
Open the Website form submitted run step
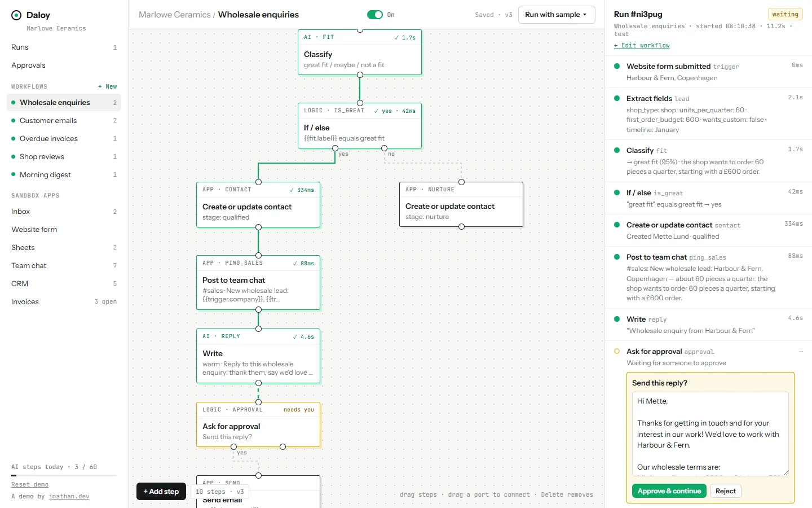coord(708,72)
